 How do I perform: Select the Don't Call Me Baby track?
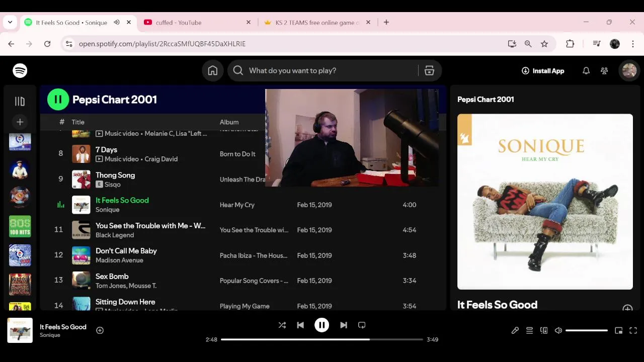pos(126,251)
